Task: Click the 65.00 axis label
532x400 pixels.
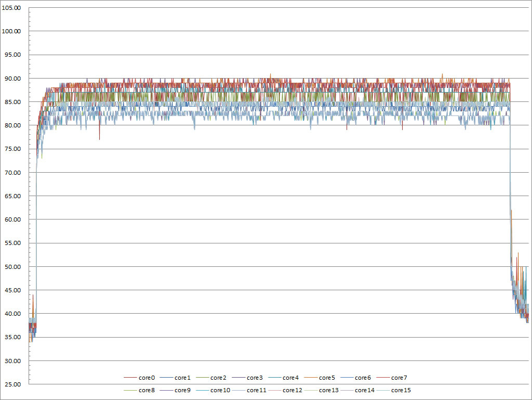Action: tap(12, 196)
